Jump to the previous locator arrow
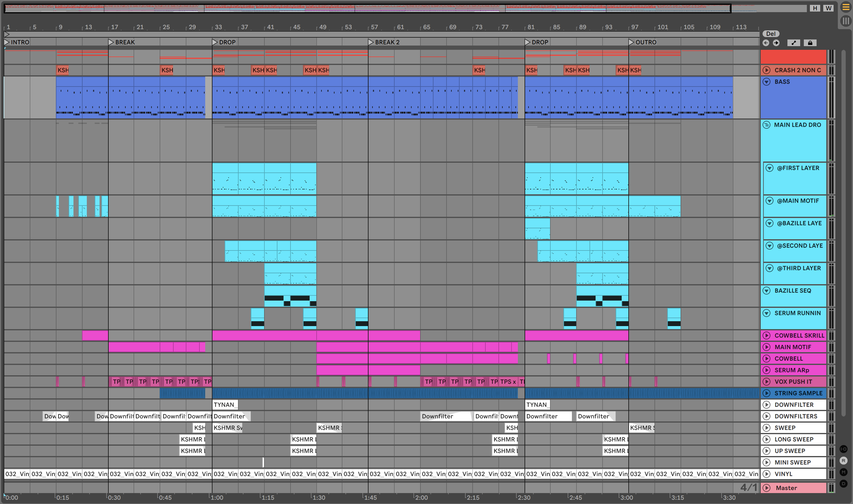This screenshot has height=504, width=853. [766, 43]
